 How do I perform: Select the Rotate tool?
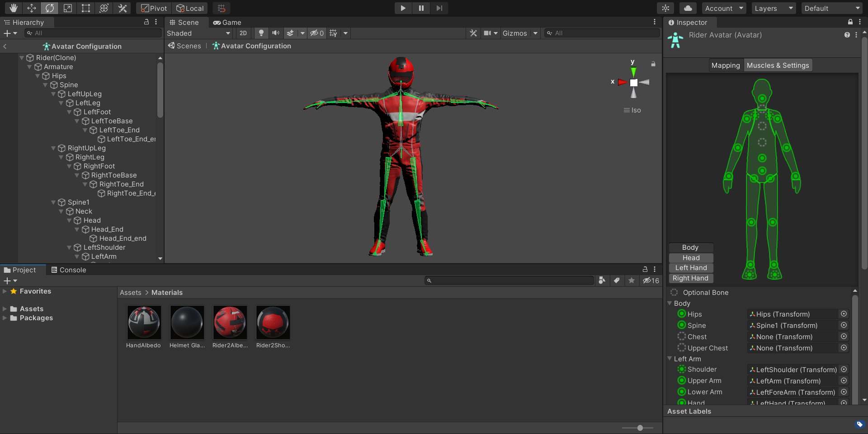tap(50, 8)
